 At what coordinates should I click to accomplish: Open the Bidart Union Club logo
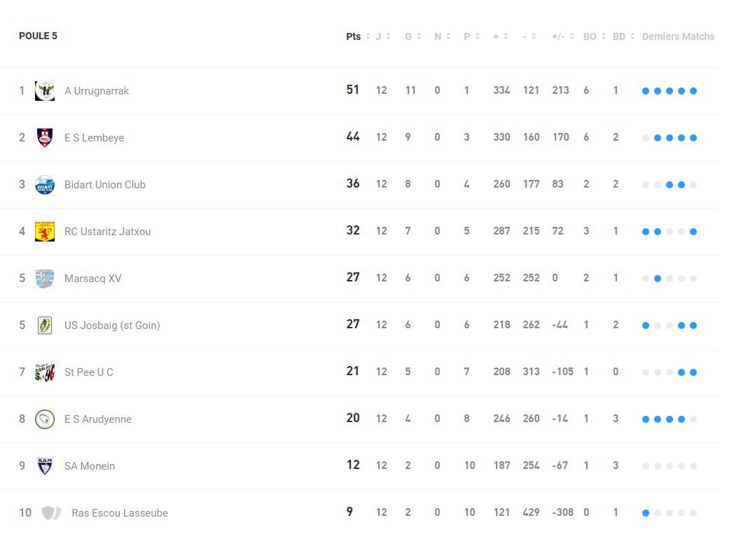(x=45, y=185)
